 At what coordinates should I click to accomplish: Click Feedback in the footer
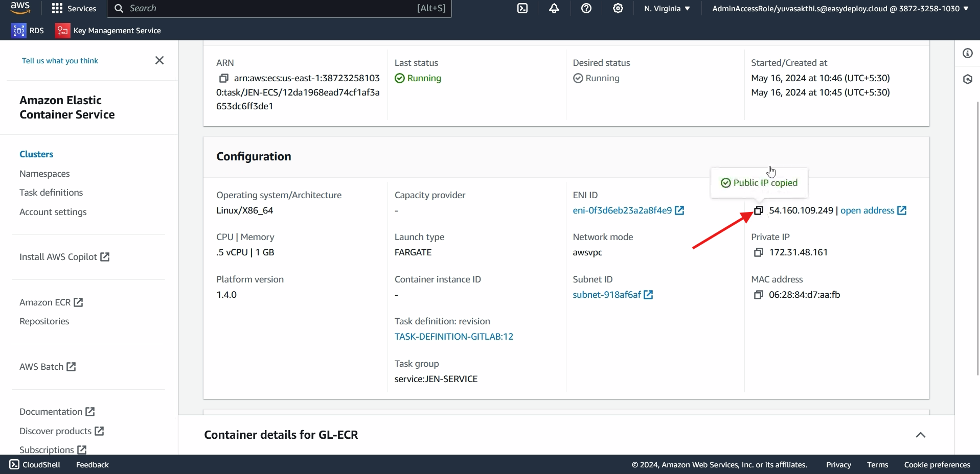[x=93, y=465]
